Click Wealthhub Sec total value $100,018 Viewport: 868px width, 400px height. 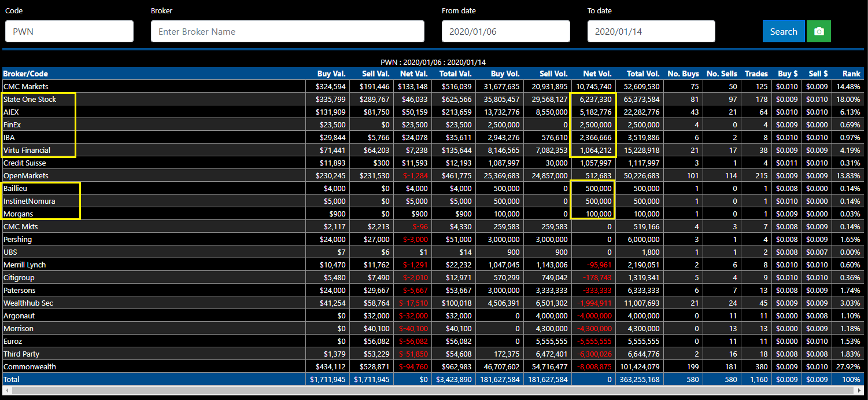pyautogui.click(x=456, y=303)
